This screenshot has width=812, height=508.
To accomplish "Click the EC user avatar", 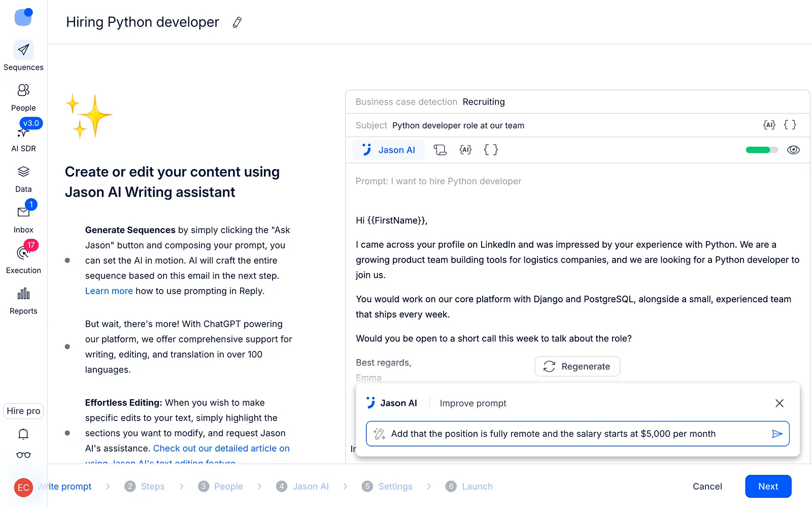I will (23, 488).
